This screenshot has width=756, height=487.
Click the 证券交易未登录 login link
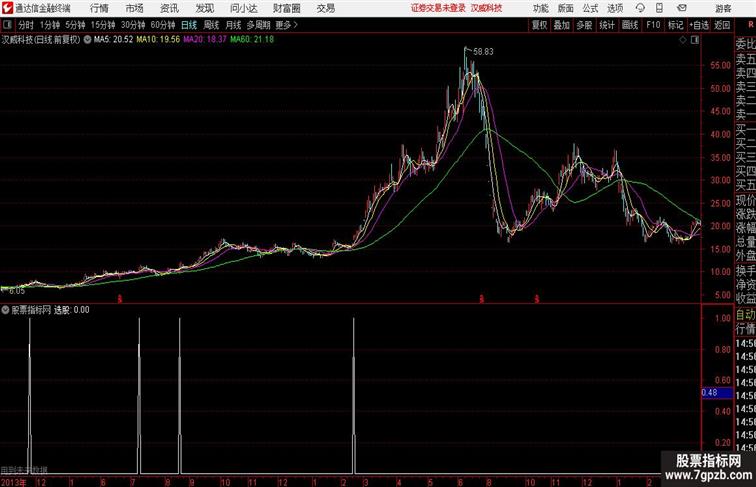438,8
